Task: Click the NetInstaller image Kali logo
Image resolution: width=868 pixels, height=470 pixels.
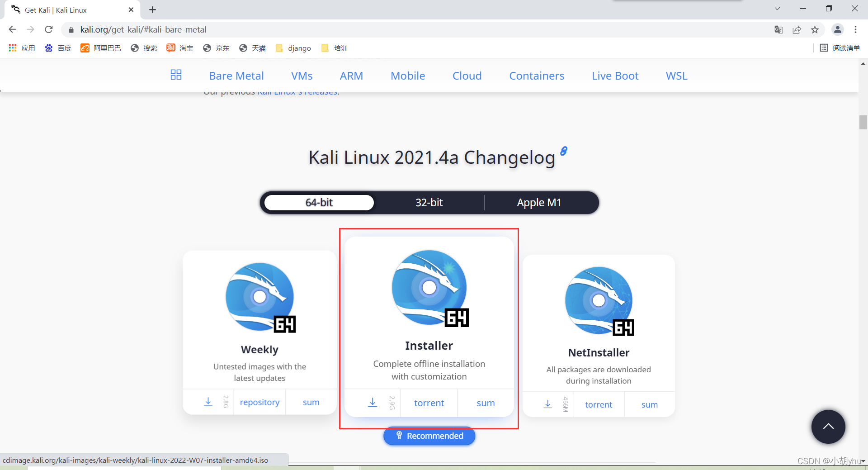Action: (x=599, y=301)
